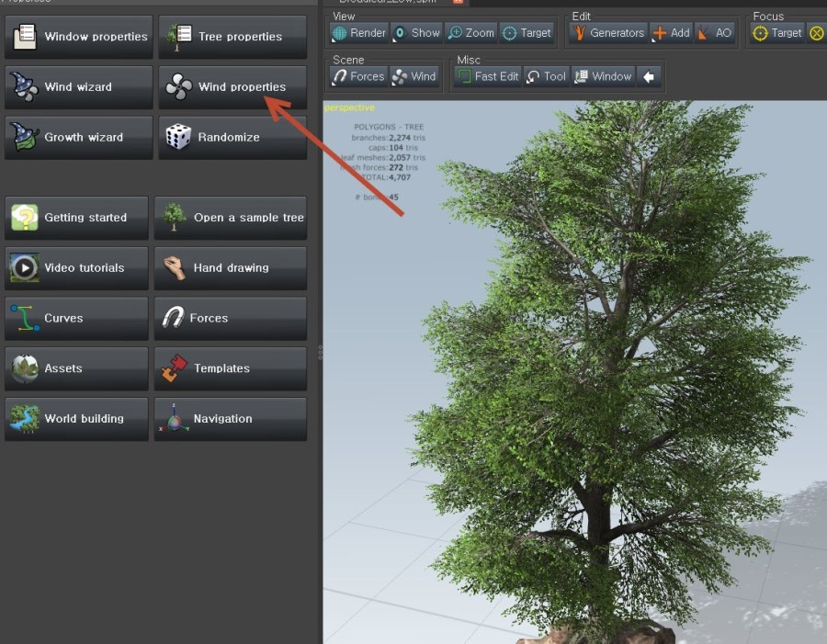Click the Randomize dice button
827x644 pixels.
click(232, 137)
